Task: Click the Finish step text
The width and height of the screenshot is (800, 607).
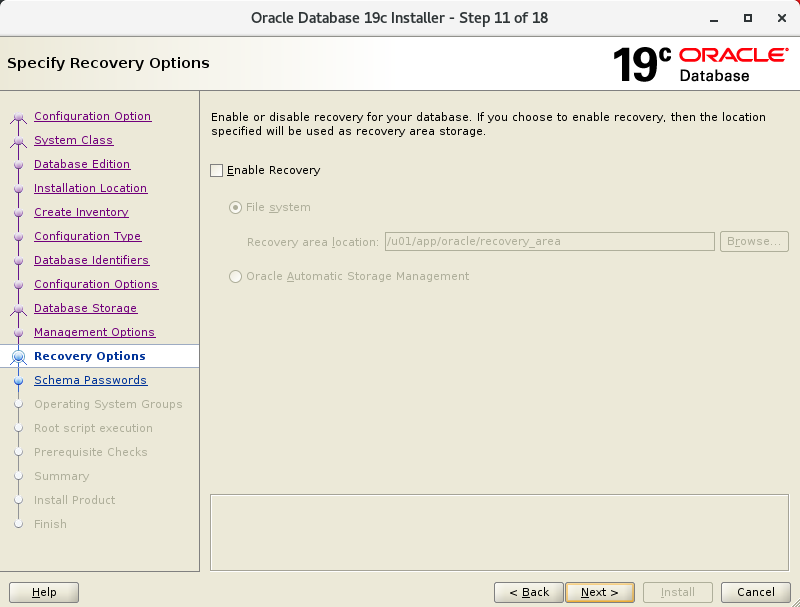Action: point(51,524)
